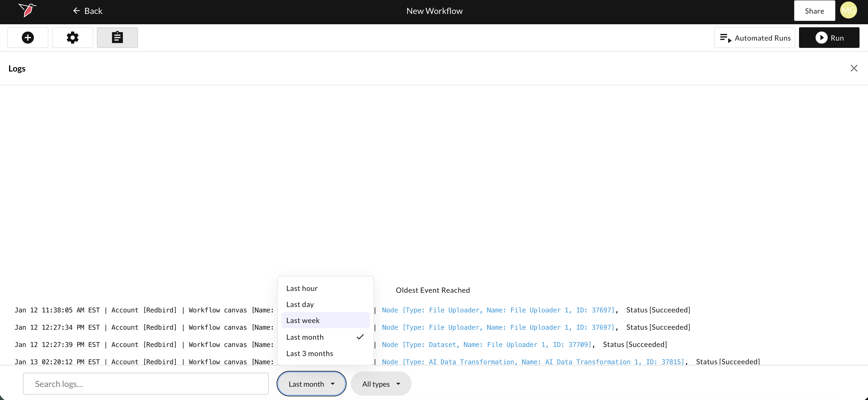The width and height of the screenshot is (868, 400).
Task: Click the Run play icon
Action: pos(821,38)
